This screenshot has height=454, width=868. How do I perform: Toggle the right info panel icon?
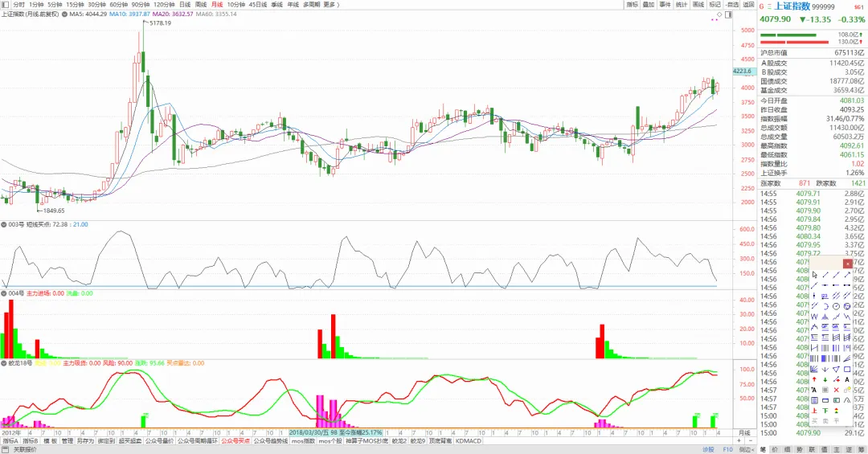coord(728,14)
